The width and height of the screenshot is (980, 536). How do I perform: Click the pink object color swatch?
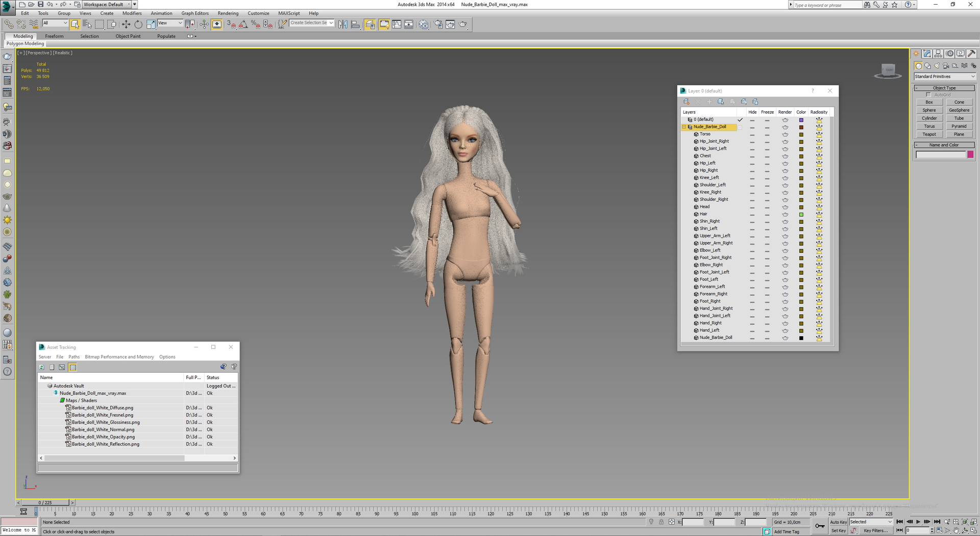tap(970, 155)
